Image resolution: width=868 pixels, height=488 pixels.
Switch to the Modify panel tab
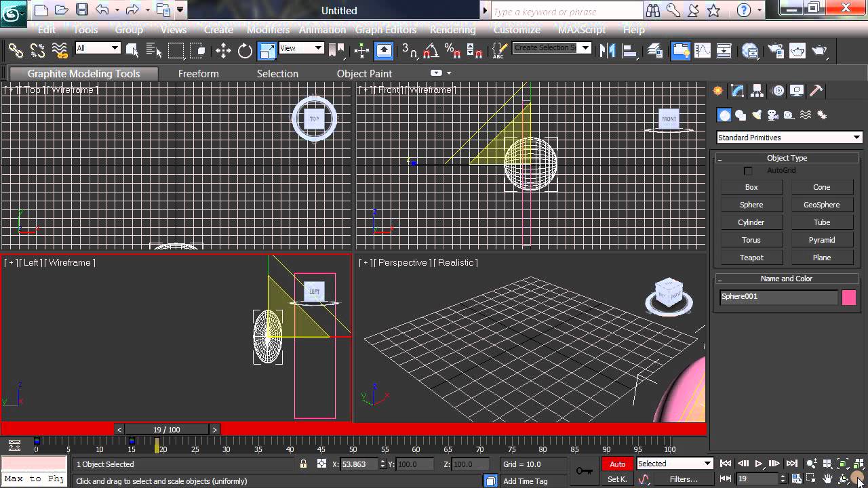(x=738, y=91)
